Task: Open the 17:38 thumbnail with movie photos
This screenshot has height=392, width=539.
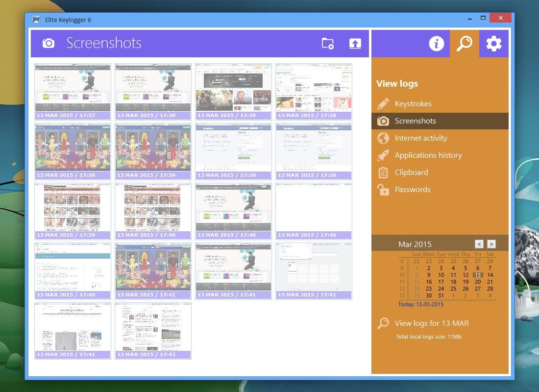Action: pos(233,92)
